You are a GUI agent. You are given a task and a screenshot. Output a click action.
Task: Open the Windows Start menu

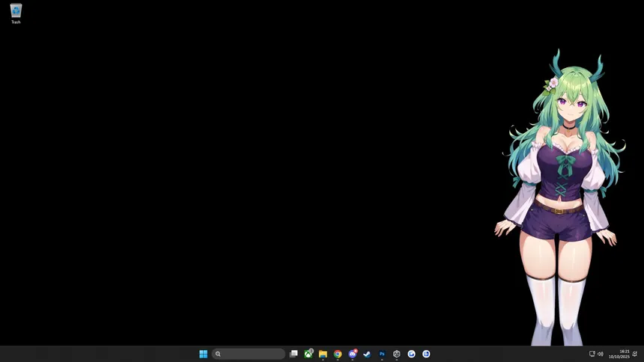203,354
